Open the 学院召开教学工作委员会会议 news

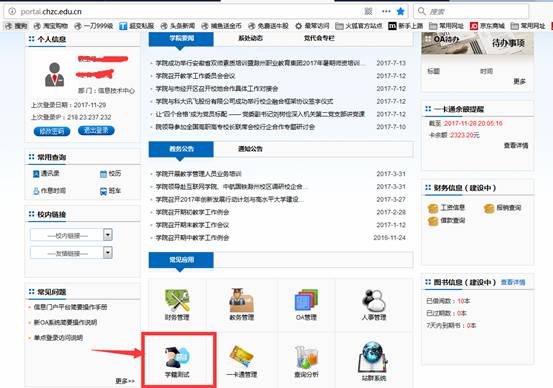[x=195, y=76]
